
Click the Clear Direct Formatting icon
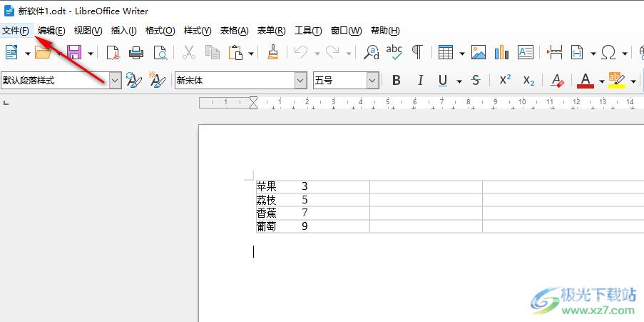tap(557, 81)
